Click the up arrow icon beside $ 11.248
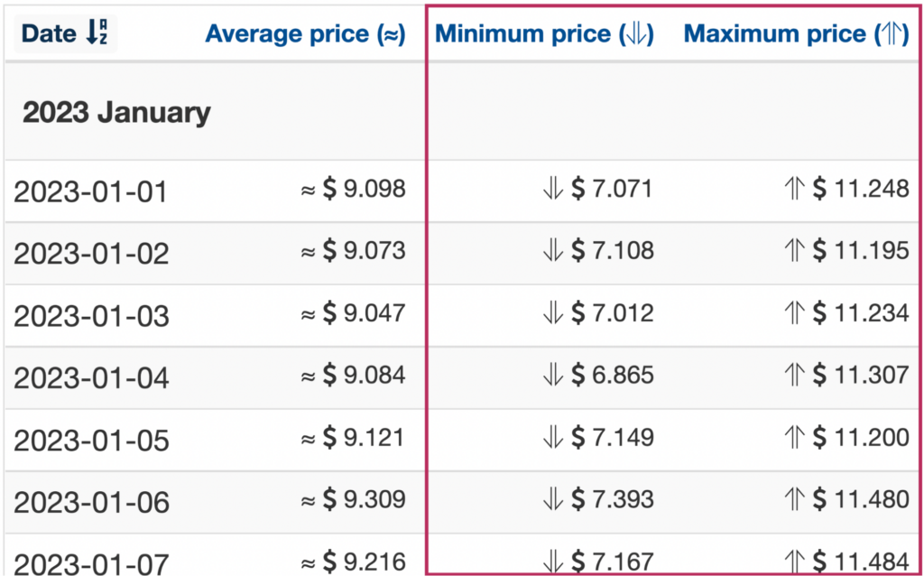Image resolution: width=924 pixels, height=576 pixels. [x=795, y=189]
